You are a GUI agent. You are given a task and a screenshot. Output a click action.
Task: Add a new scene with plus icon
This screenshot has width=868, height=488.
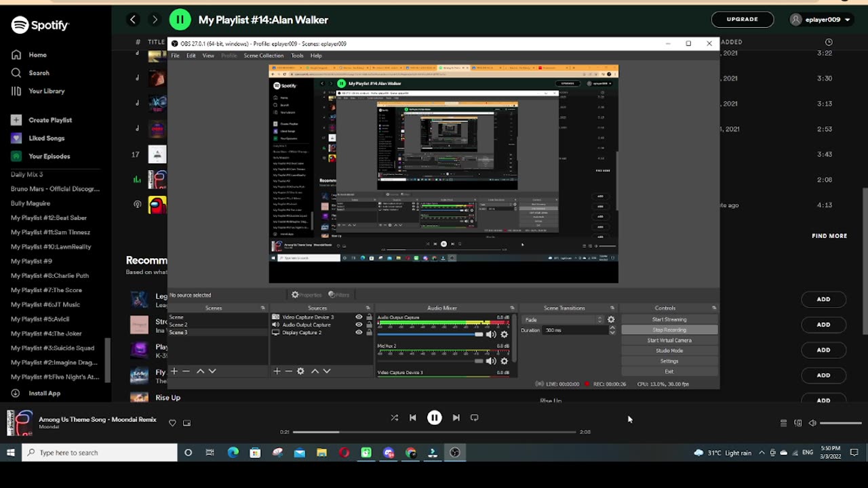174,371
